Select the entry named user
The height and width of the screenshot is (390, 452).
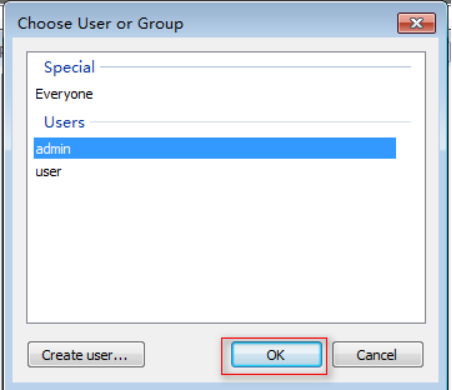pos(49,172)
